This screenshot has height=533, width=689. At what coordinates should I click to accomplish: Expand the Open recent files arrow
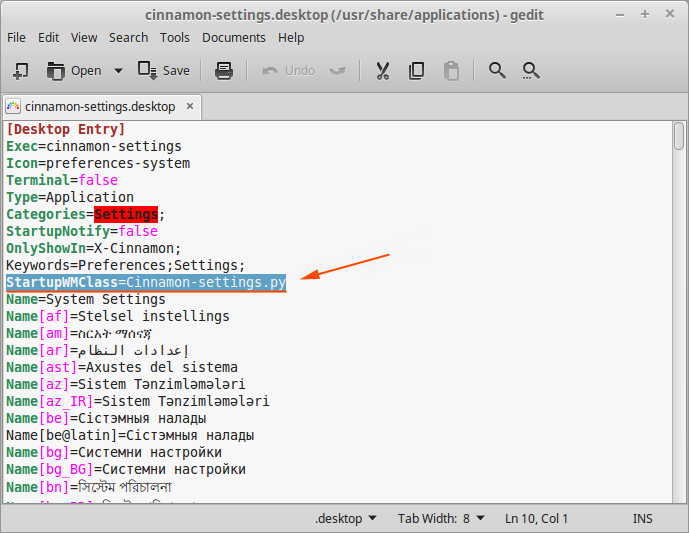[118, 71]
